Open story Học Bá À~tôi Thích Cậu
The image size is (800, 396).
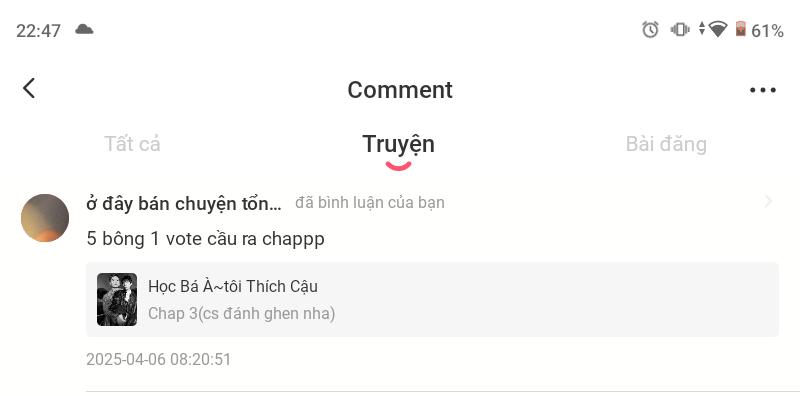pyautogui.click(x=233, y=287)
